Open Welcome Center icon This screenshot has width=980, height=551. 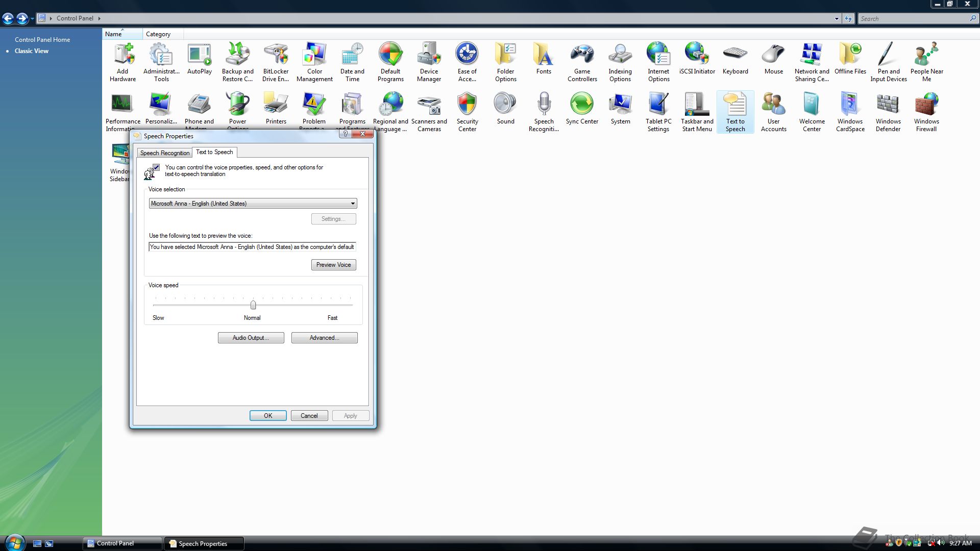812,112
